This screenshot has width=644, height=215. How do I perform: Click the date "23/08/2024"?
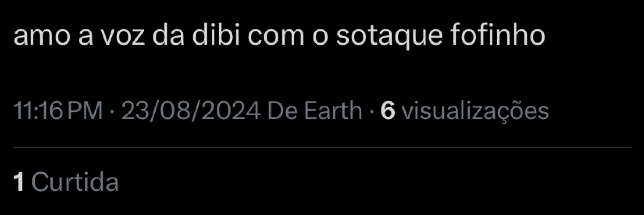tap(191, 111)
